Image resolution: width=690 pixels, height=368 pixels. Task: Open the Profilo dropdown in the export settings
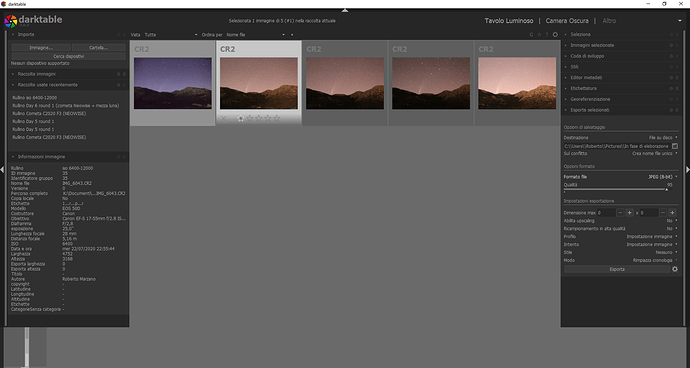[620, 236]
